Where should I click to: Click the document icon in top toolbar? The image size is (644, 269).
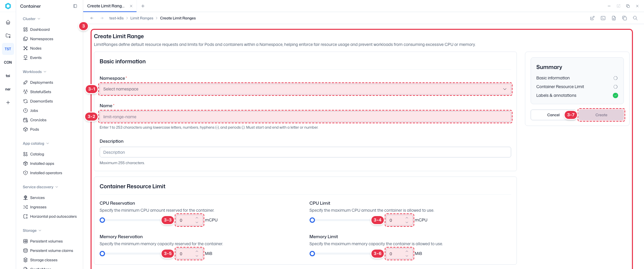pos(614,18)
